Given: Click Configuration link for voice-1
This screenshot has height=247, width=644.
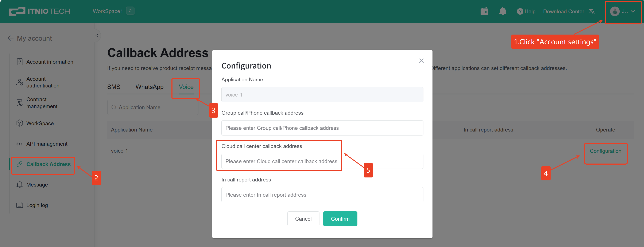Looking at the screenshot, I should click(x=605, y=151).
